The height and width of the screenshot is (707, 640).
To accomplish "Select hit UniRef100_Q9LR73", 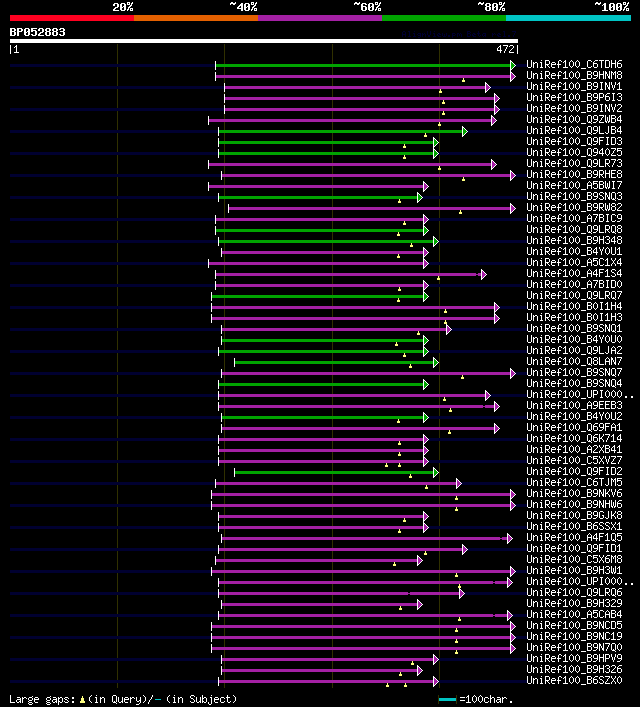I will [574, 163].
